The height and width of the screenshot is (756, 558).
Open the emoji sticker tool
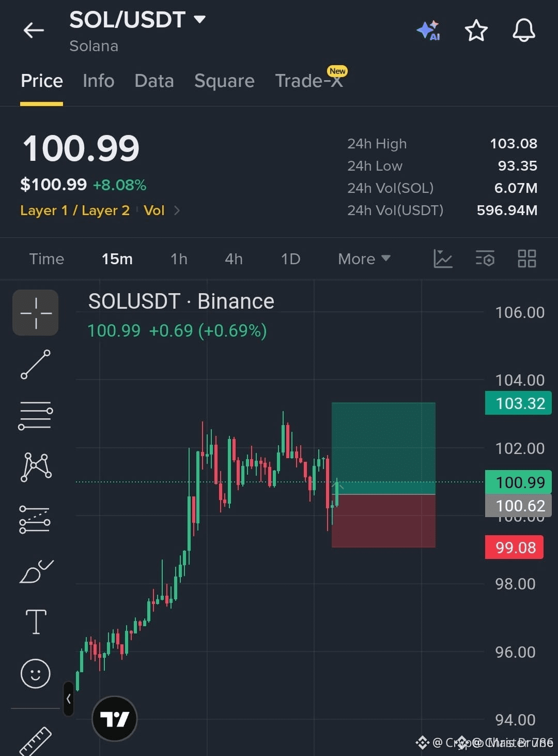(x=35, y=673)
